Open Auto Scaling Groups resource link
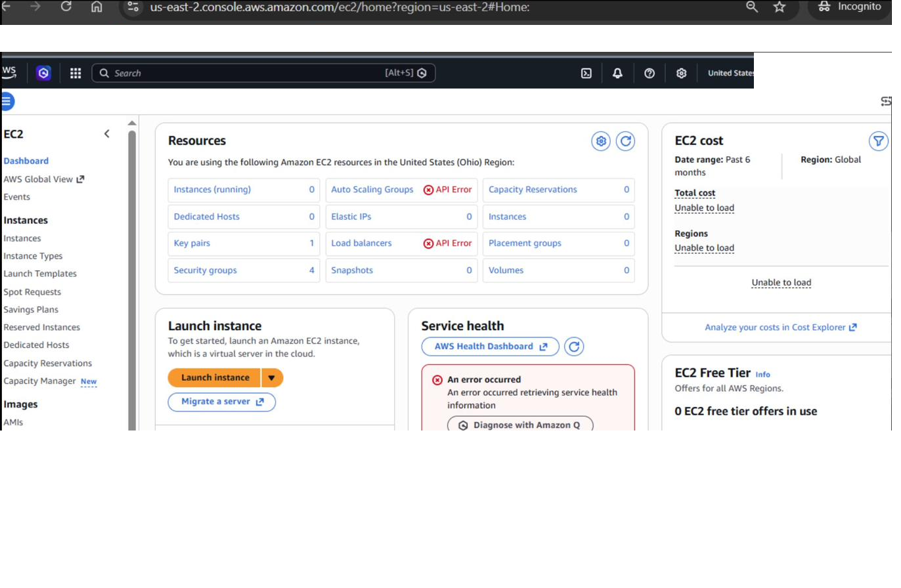901x588 pixels. [372, 190]
